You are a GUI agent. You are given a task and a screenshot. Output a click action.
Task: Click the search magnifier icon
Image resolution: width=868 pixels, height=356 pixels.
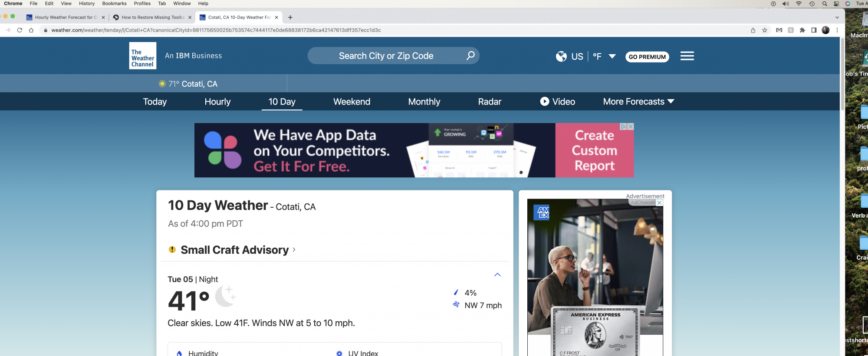click(x=470, y=56)
